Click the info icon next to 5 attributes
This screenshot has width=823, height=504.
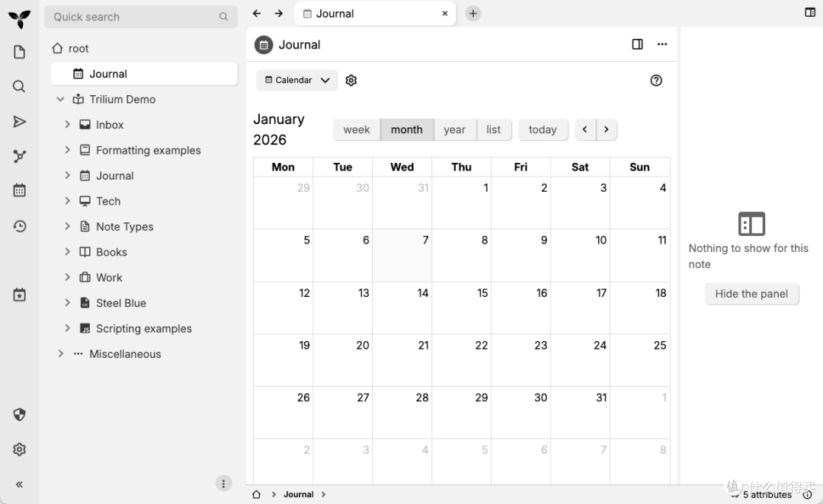pyautogui.click(x=808, y=495)
